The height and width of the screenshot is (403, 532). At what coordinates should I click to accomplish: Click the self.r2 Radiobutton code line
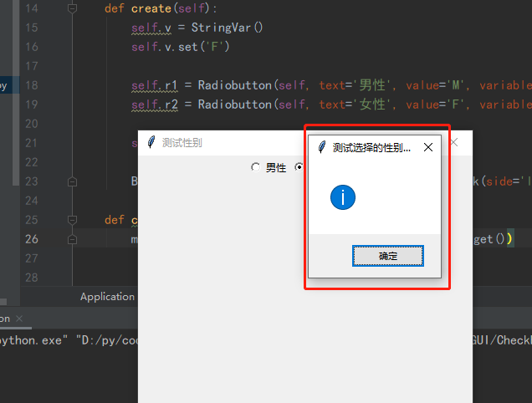(331, 105)
